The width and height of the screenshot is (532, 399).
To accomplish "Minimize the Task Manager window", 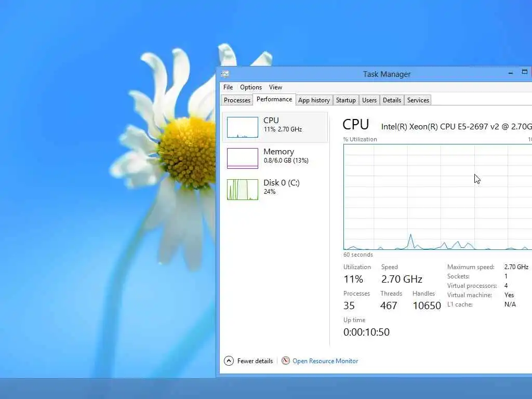I will (x=510, y=73).
